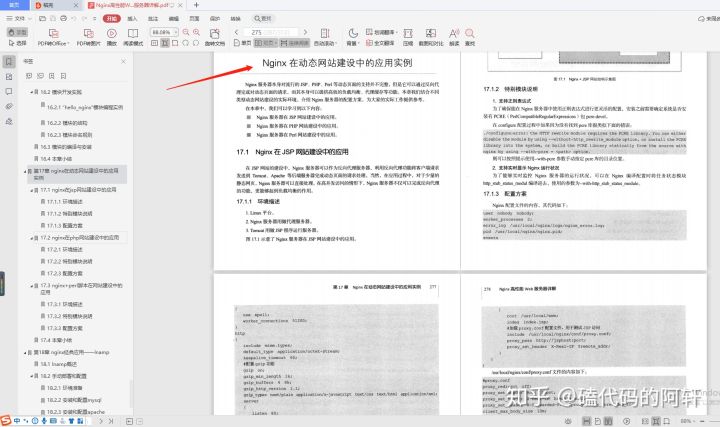Open the File menu dropdown
This screenshot has width=720, height=427.
(x=18, y=18)
